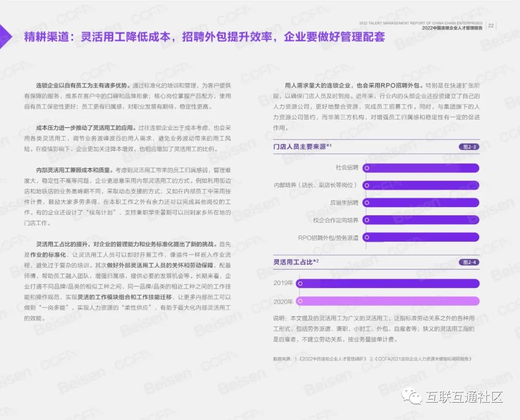Click label RPO招聘外包/劳务派遣
Image resolution: width=520 pixels, height=420 pixels.
click(x=328, y=237)
